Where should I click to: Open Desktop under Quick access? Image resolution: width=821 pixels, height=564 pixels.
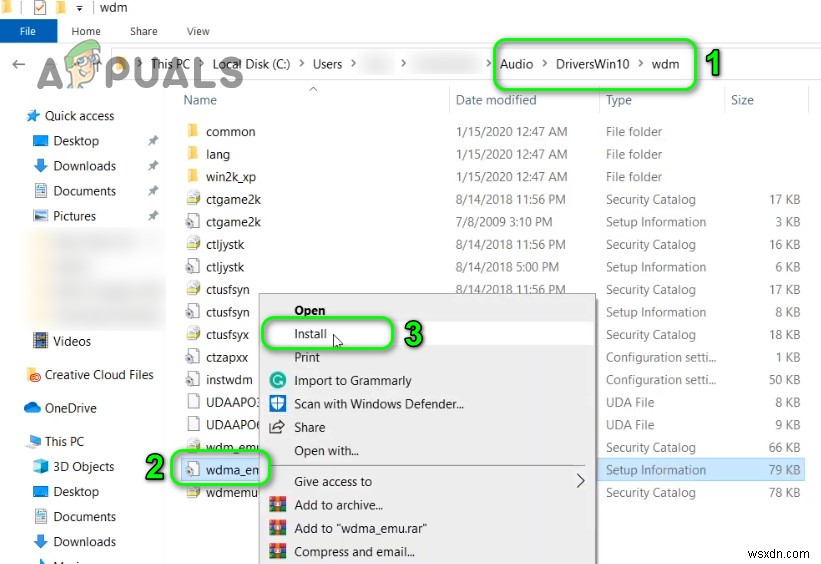tap(76, 141)
